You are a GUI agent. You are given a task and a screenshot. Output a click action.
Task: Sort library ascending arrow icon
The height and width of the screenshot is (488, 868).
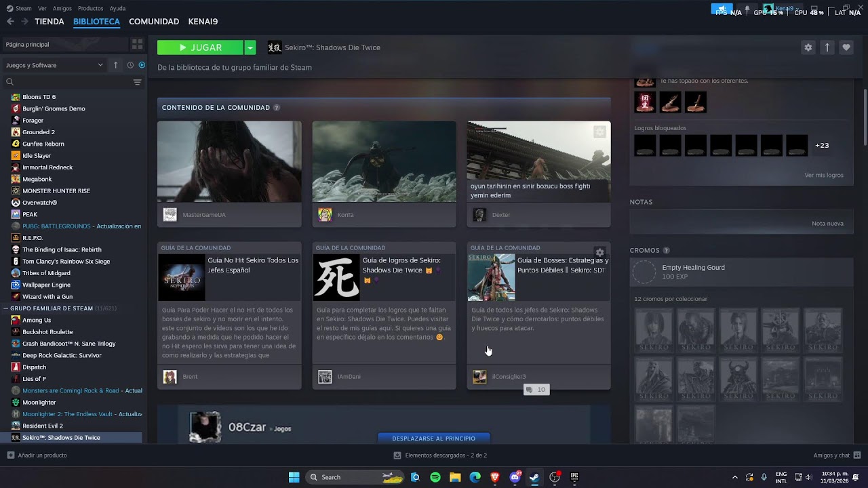click(x=115, y=65)
